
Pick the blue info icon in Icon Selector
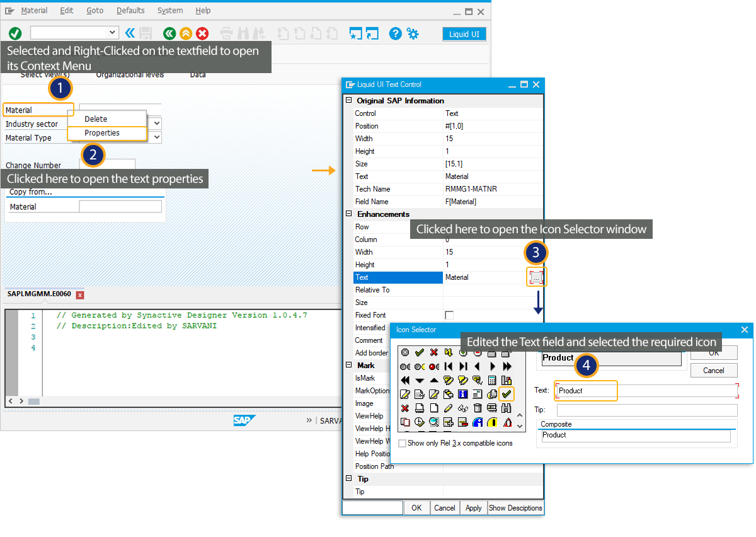463,394
